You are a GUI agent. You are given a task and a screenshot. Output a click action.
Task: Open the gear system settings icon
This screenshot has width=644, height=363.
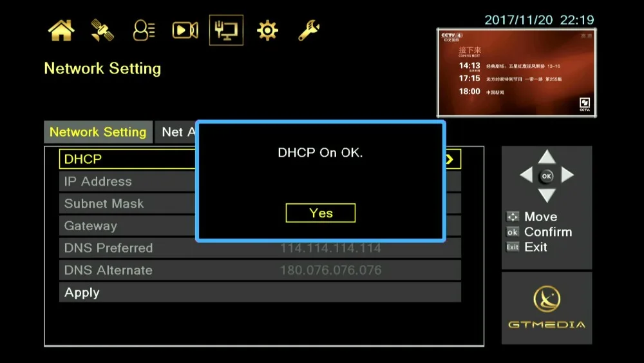point(267,31)
